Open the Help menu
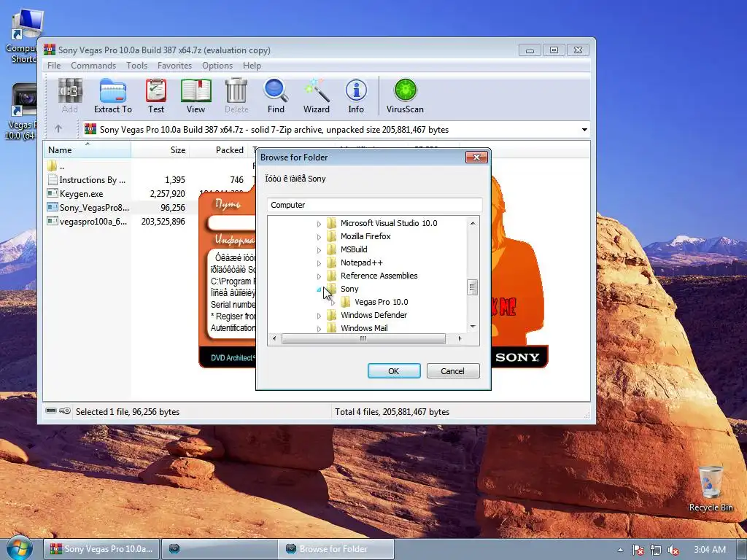This screenshot has width=747, height=560. (x=252, y=65)
